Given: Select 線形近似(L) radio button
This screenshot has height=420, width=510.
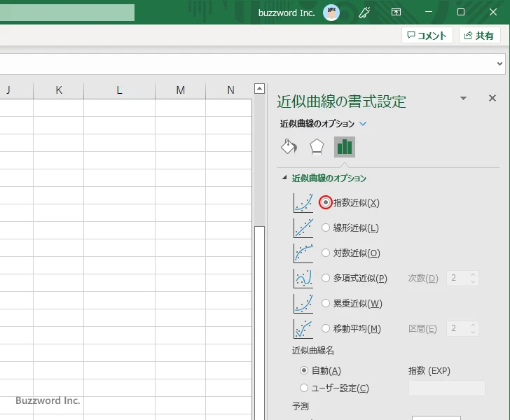Looking at the screenshot, I should (x=326, y=227).
